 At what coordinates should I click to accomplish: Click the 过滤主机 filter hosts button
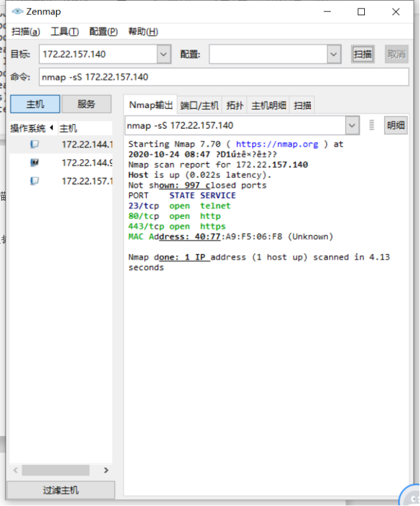click(x=61, y=490)
